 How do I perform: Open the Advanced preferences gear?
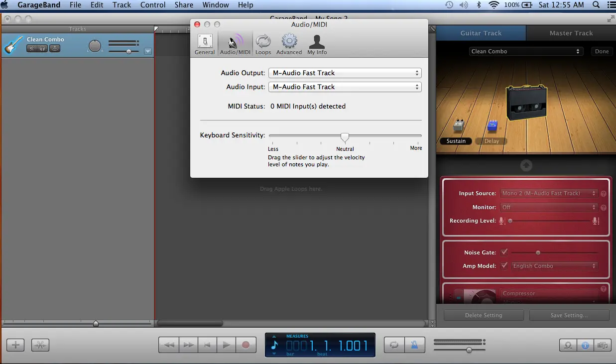(x=289, y=44)
